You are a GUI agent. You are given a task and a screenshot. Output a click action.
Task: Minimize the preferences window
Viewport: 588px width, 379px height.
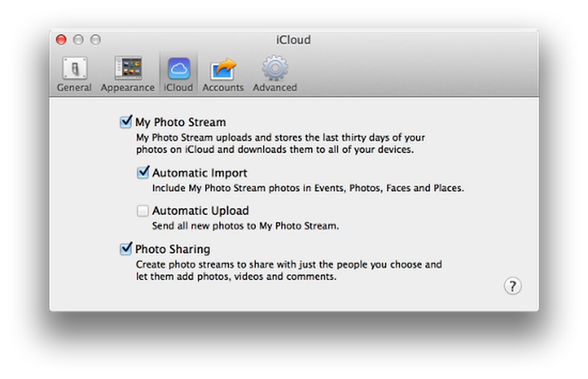79,40
